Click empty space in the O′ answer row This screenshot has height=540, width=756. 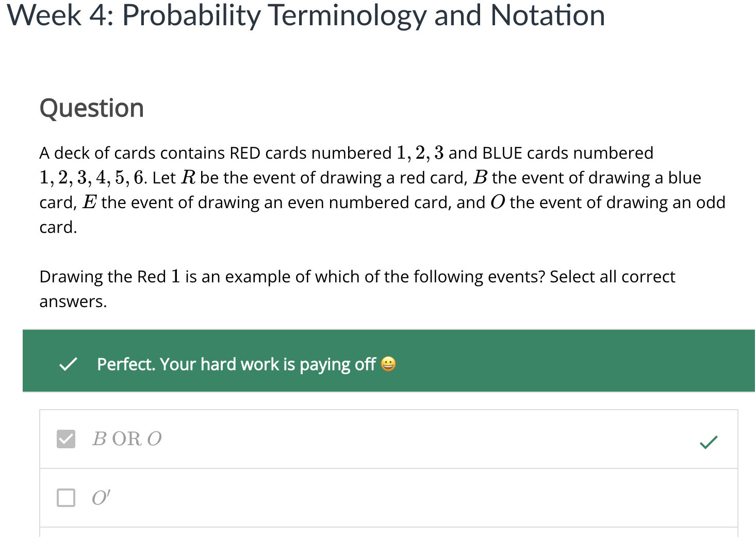[413, 498]
